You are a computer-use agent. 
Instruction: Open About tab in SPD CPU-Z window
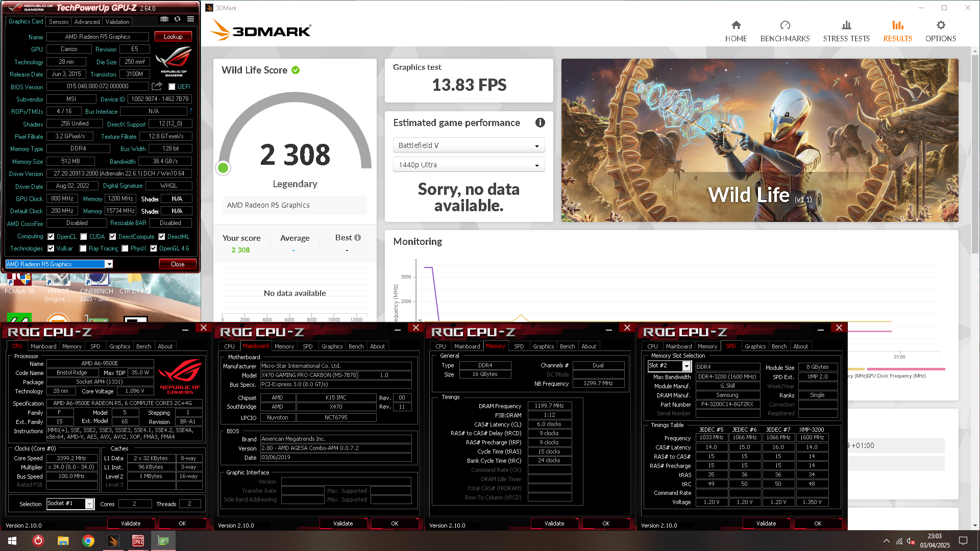(x=800, y=346)
